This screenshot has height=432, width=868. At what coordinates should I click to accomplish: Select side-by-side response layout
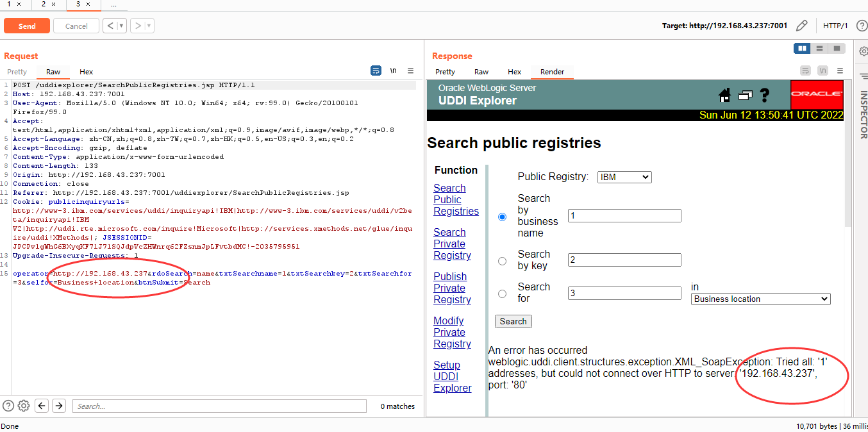pyautogui.click(x=802, y=49)
